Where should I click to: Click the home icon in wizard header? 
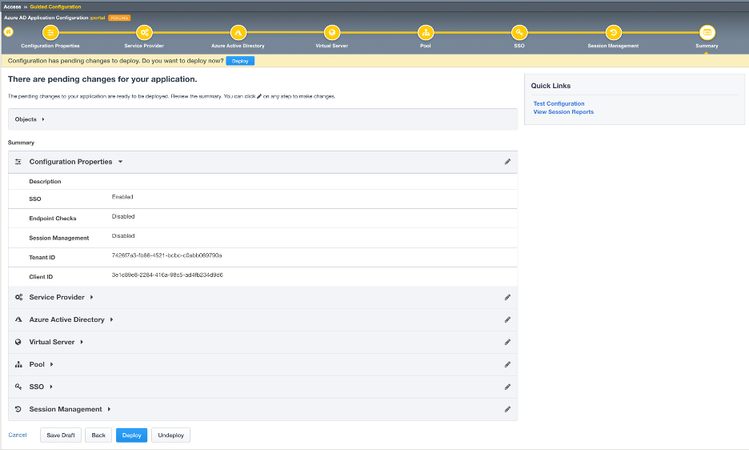tap(9, 32)
